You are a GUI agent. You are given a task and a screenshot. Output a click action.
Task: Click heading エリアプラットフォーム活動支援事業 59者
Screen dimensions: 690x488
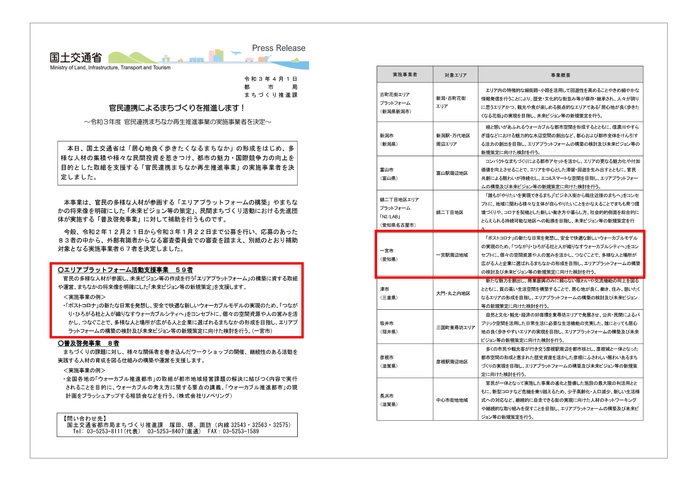click(125, 270)
